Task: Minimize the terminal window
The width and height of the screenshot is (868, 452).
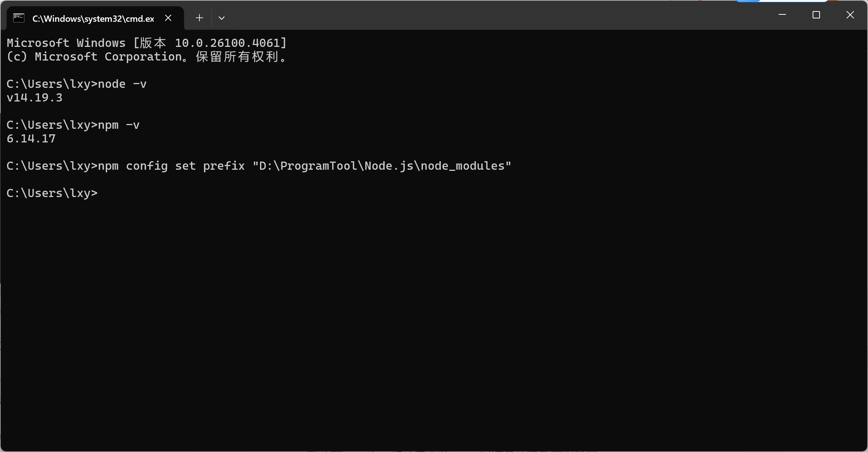Action: click(782, 15)
